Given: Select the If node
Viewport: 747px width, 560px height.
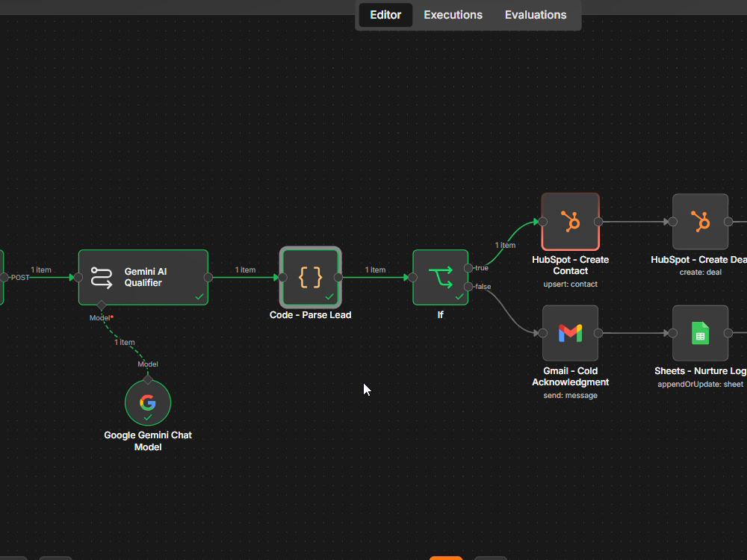Looking at the screenshot, I should (x=440, y=277).
